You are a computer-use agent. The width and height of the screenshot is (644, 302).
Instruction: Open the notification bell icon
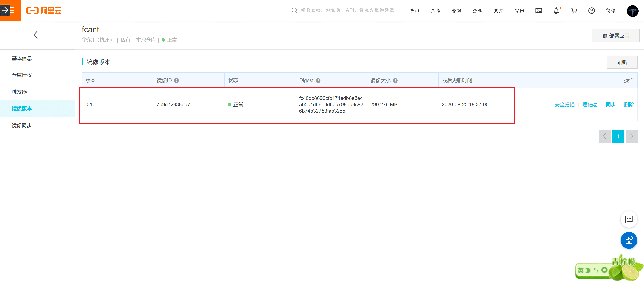point(556,11)
